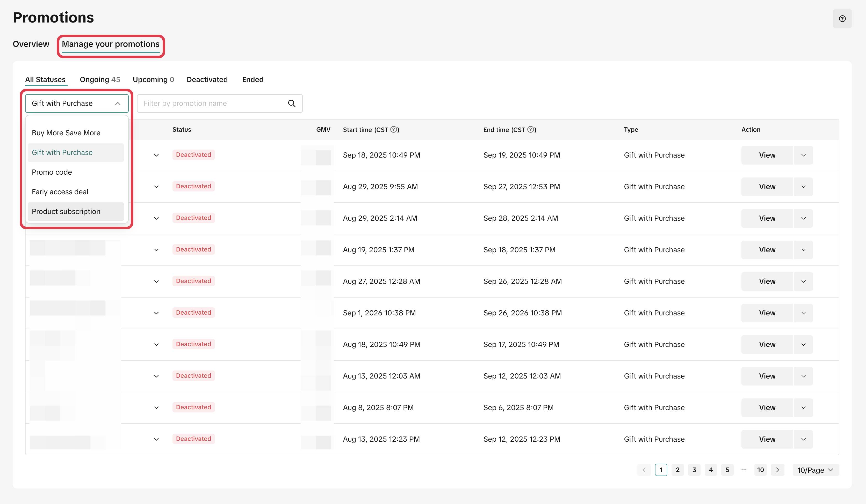
Task: Open the 10/Page size selector
Action: tap(815, 470)
